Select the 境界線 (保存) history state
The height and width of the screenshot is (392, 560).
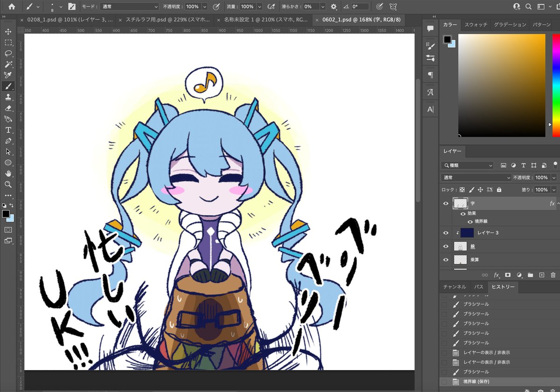[x=499, y=381]
